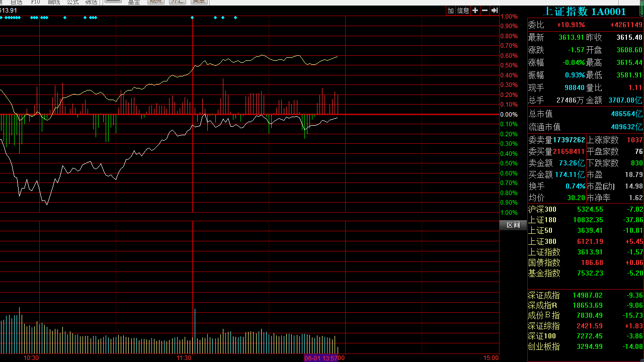This screenshot has height=362, width=644.
Task: Select the 深证100 index row
Action: pos(586,336)
